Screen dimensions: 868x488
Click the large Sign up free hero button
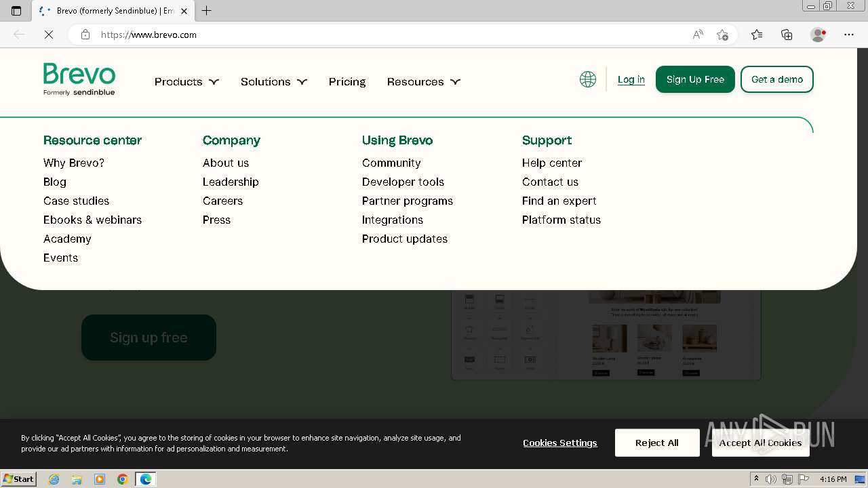click(149, 338)
